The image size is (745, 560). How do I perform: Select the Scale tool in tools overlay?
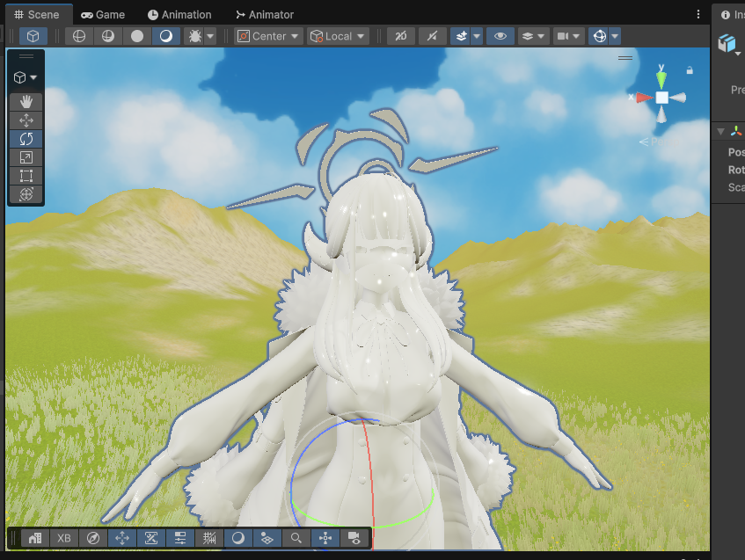click(26, 157)
